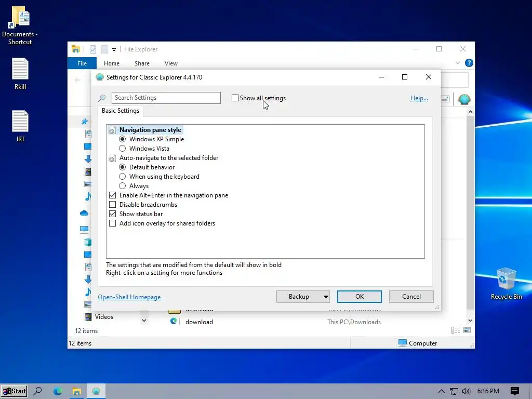
Task: Switch to details view icon in File Explorer
Action: tap(455, 330)
